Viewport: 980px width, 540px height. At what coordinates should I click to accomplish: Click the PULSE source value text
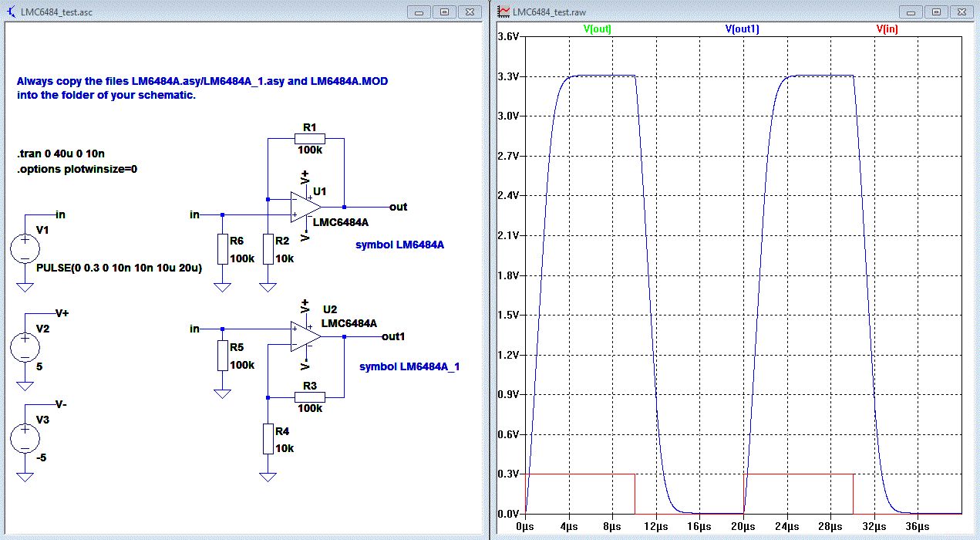click(119, 268)
